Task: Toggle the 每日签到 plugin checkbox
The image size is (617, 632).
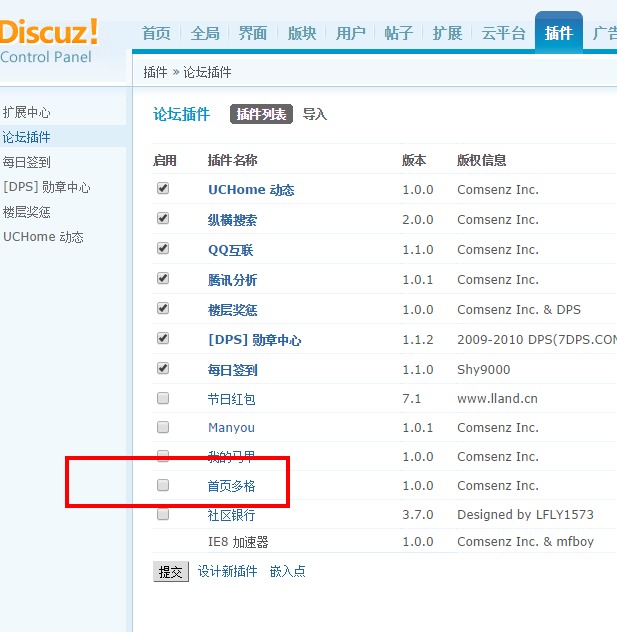Action: coord(163,368)
